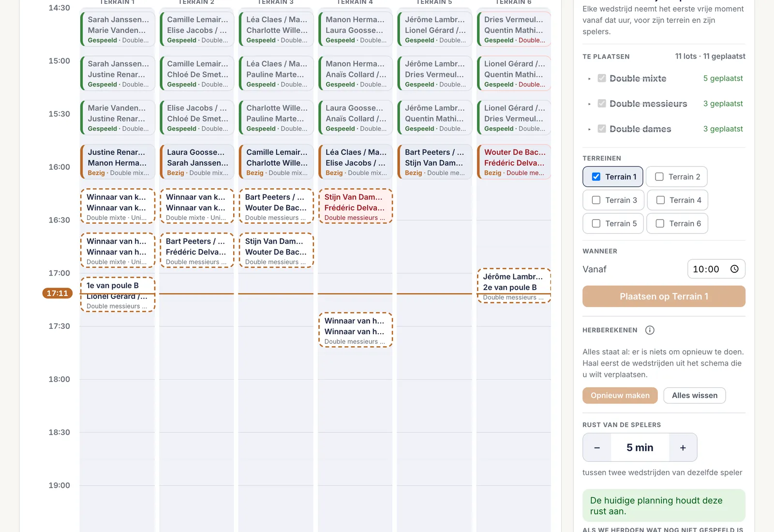Click the info icon next to Herberekenen
Image resolution: width=774 pixels, height=532 pixels.
click(650, 330)
